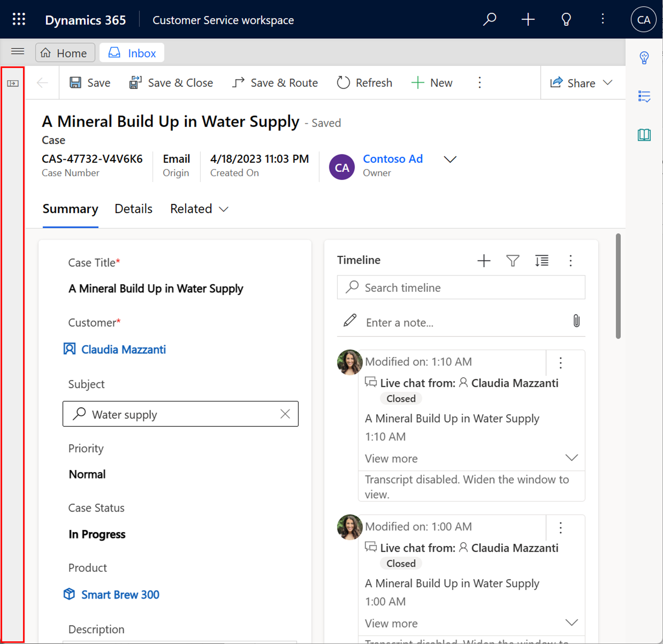The image size is (663, 644).
Task: Click the CA owner avatar circle
Action: click(341, 167)
